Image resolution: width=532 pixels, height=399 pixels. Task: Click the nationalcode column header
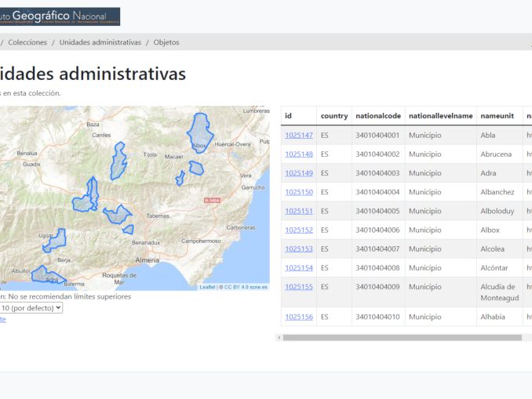(377, 116)
